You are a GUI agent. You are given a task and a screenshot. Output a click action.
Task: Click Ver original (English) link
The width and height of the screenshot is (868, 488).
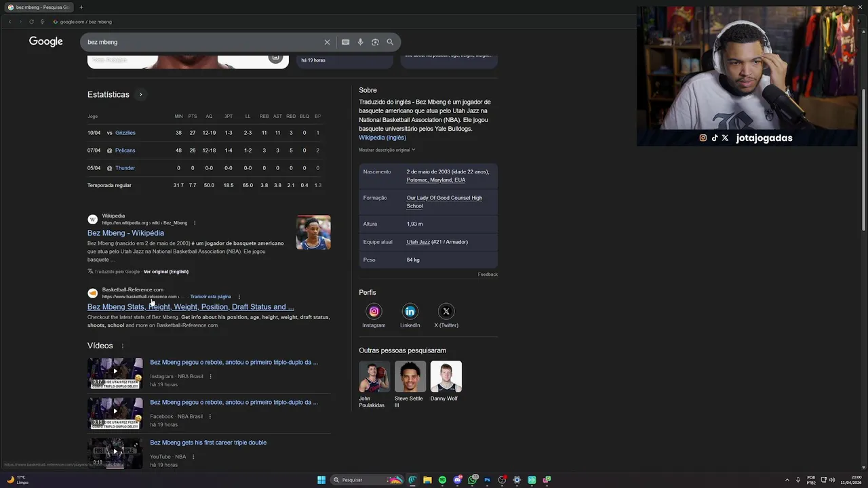click(166, 272)
